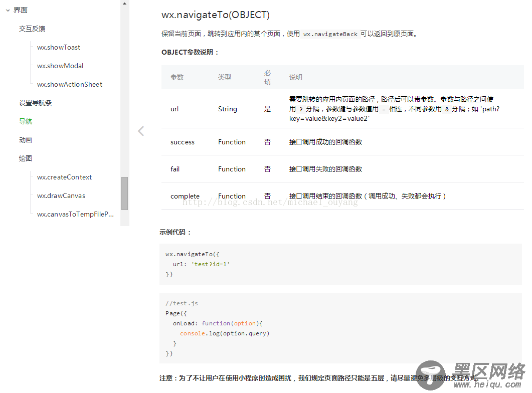532x393 pixels.
Task: Click the 'test?id=1' string in code
Action: click(211, 264)
